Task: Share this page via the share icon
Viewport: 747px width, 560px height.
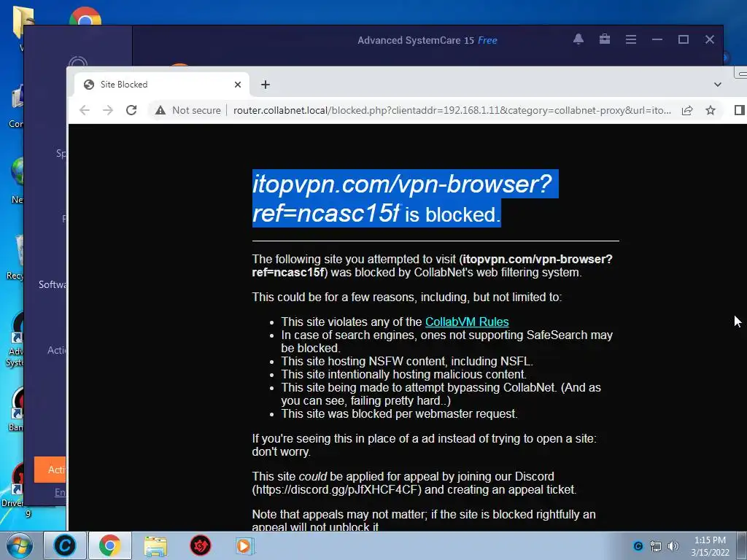Action: (x=687, y=111)
